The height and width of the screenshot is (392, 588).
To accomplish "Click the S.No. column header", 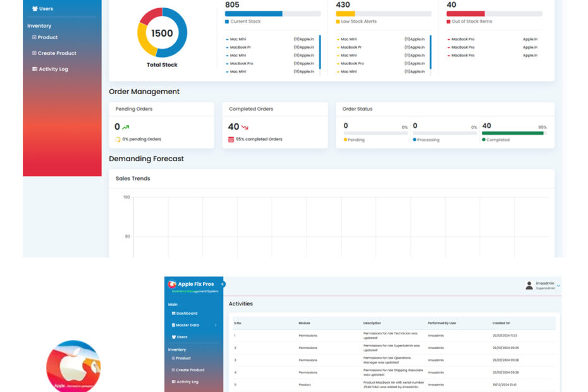I will coord(238,323).
